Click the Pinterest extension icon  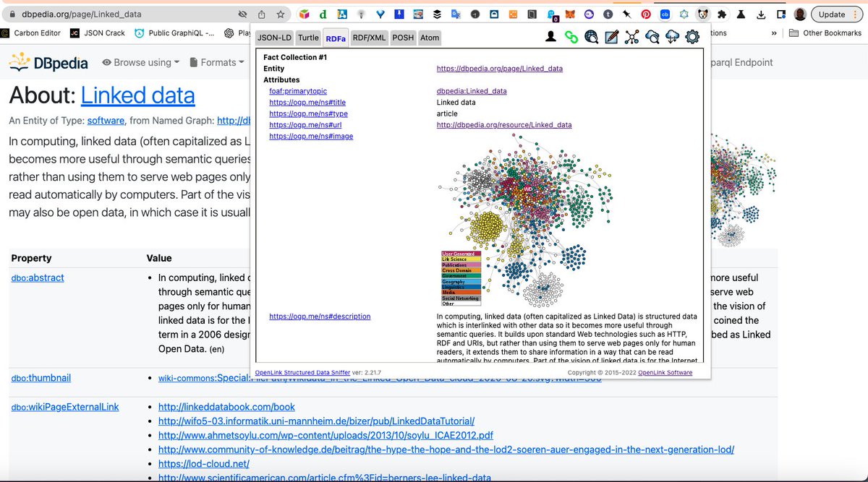(x=645, y=14)
